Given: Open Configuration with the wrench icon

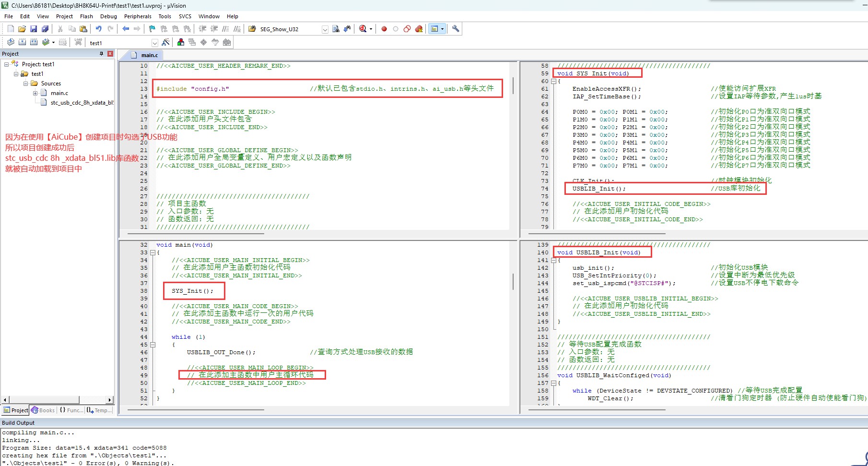Looking at the screenshot, I should tap(456, 29).
